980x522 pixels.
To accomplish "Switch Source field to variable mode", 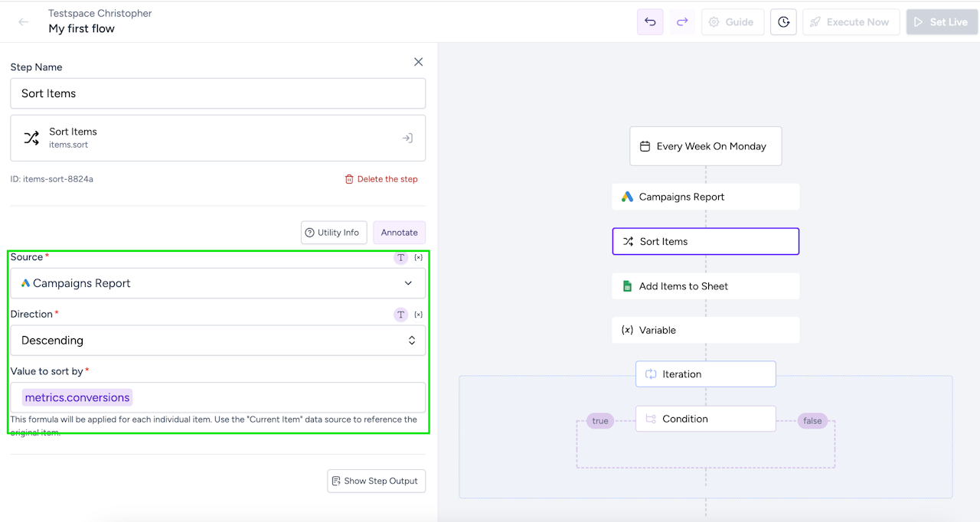I will 418,258.
